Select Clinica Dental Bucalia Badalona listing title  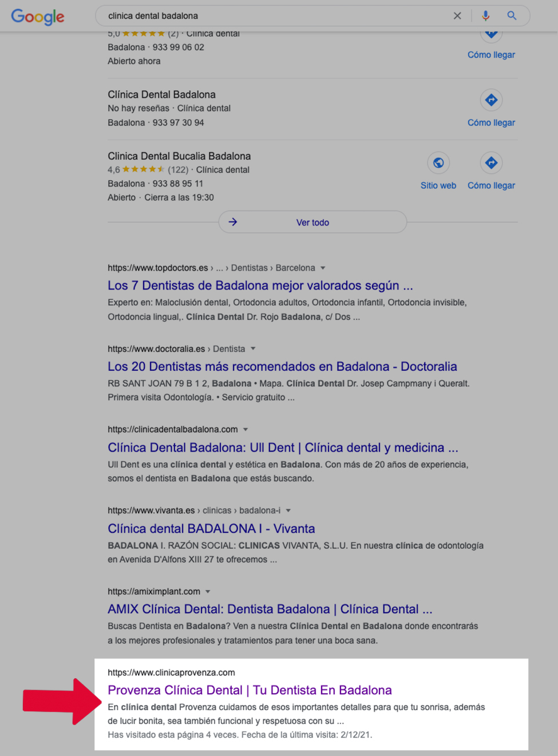[179, 156]
